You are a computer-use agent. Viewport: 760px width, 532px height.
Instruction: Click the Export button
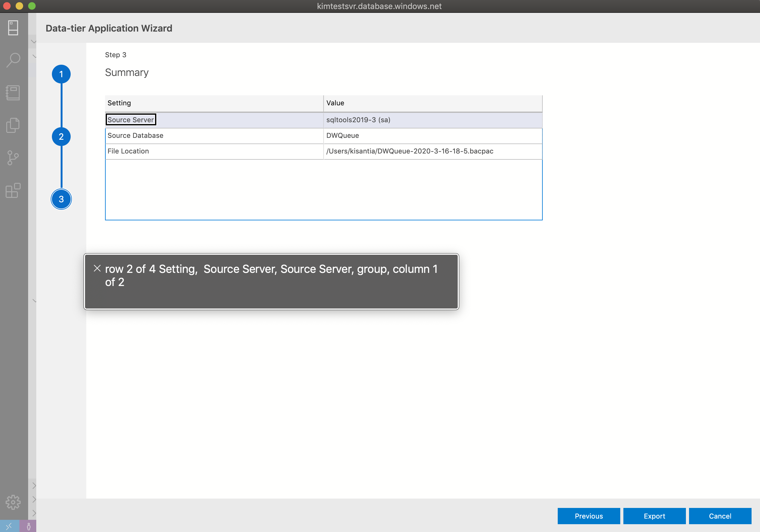tap(654, 516)
